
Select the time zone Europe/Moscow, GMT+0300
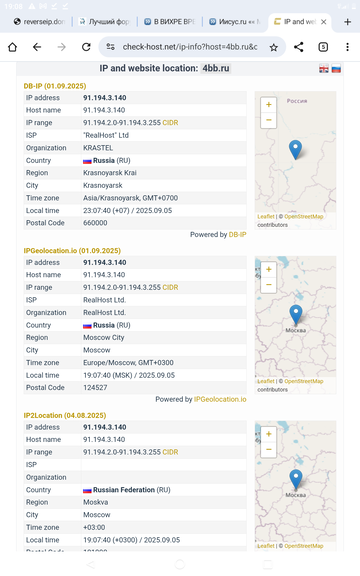(128, 363)
